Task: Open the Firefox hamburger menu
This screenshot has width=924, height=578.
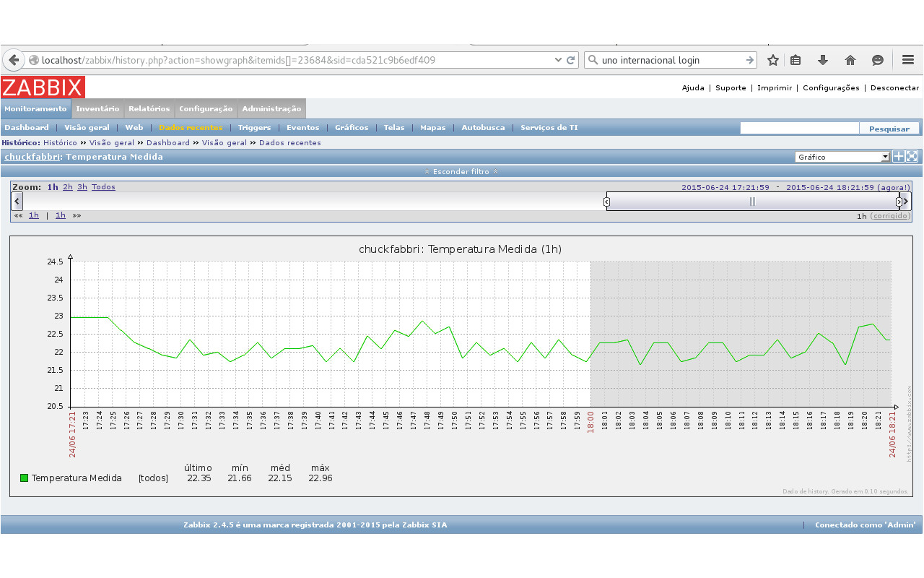Action: point(910,61)
